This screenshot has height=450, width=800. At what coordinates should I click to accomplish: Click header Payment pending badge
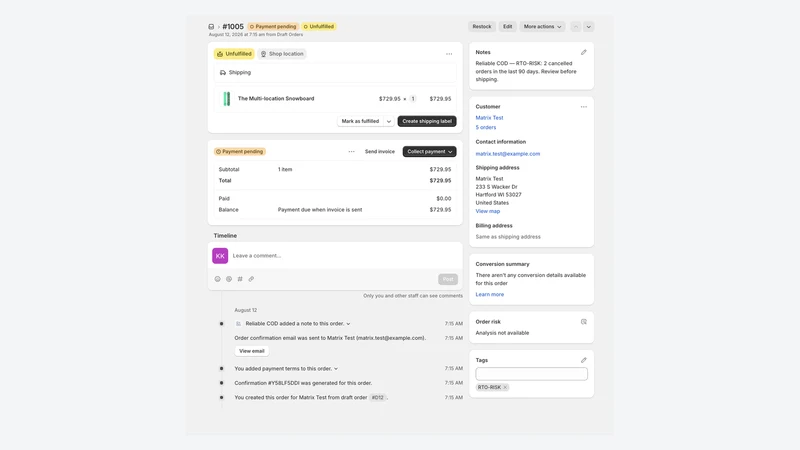(x=273, y=27)
